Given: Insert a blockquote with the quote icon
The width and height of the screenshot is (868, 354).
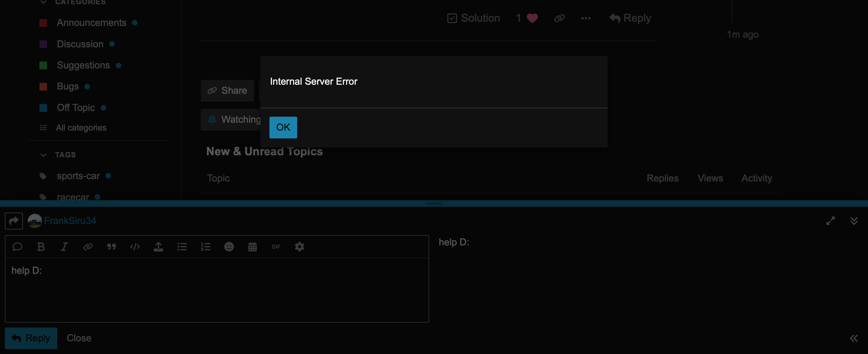Looking at the screenshot, I should [x=111, y=247].
